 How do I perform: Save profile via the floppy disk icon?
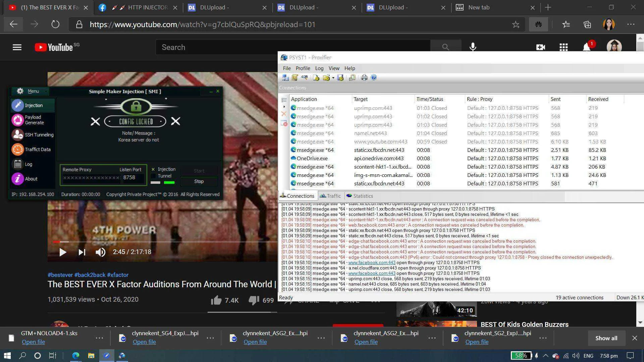(x=340, y=78)
